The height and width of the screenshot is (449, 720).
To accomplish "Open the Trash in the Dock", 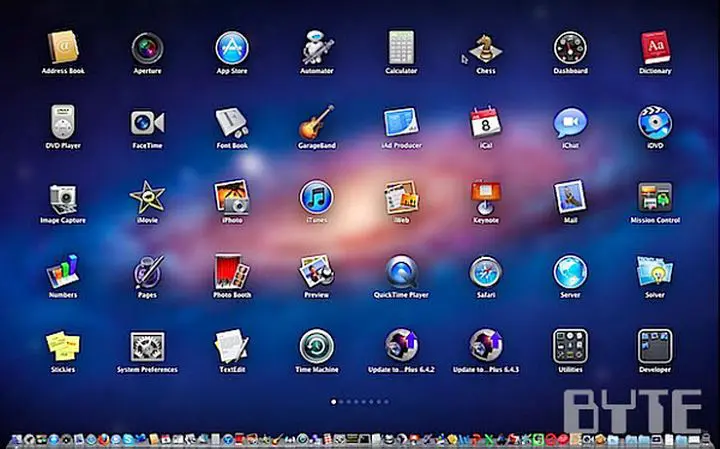I will (x=707, y=440).
